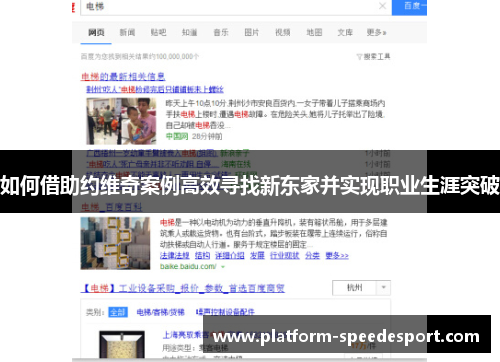Click the blue 百度一下 search button
The image size is (500, 362).
409,7
